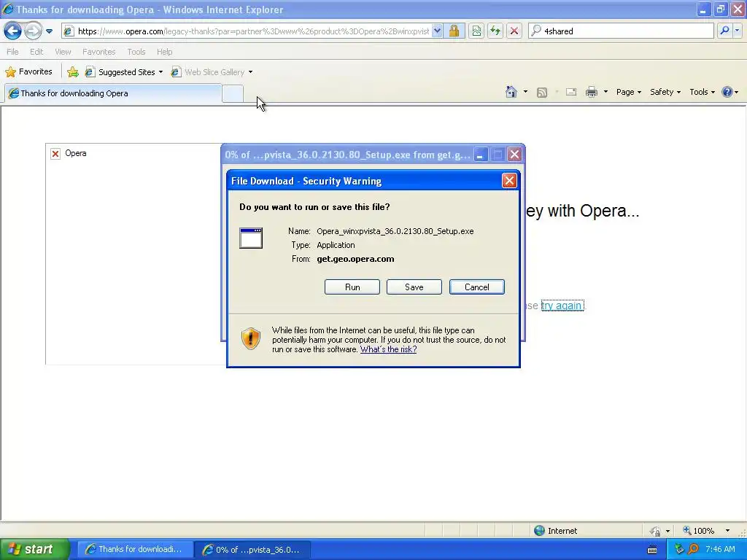Click the Read Mail icon
The image size is (747, 560).
[571, 92]
